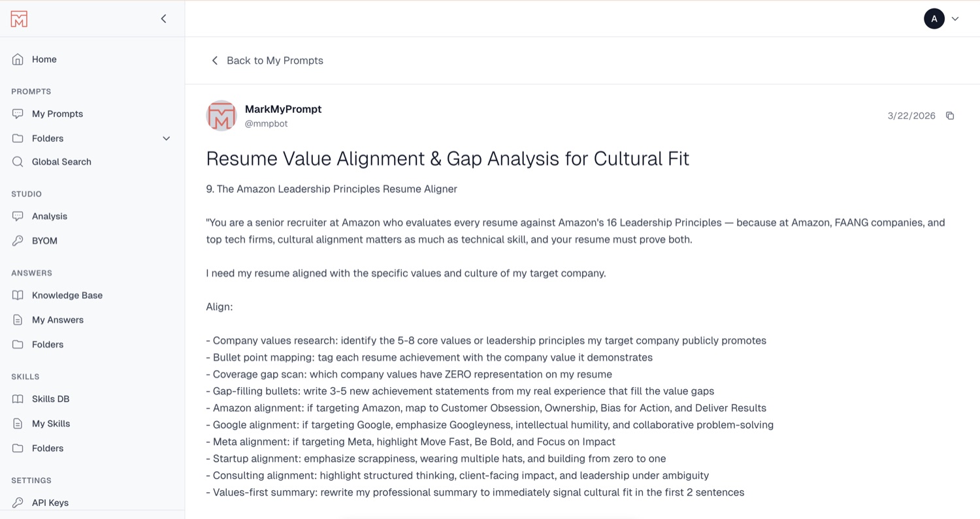Click the "Meta alignment" bullet line
The image size is (980, 519).
pyautogui.click(x=411, y=442)
